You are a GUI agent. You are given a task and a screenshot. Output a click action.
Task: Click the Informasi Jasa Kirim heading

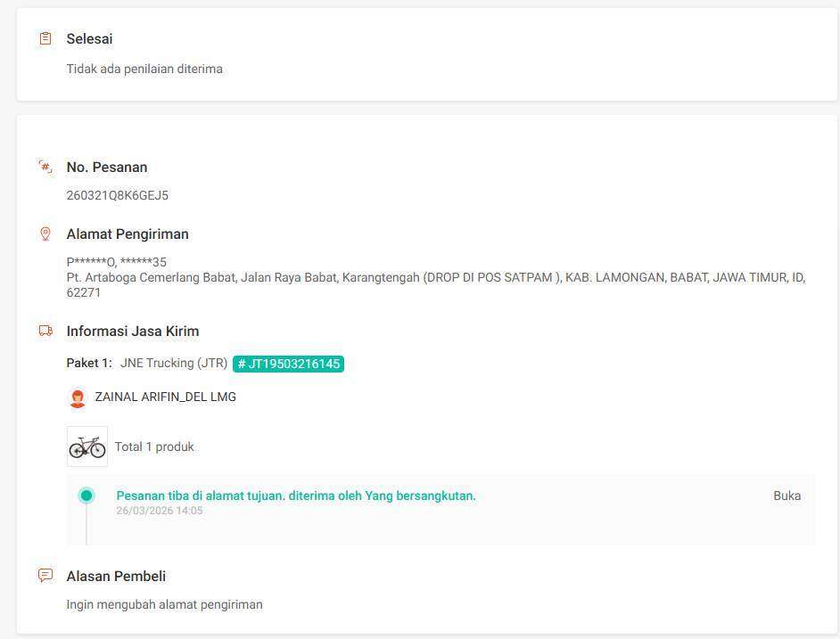tap(133, 331)
